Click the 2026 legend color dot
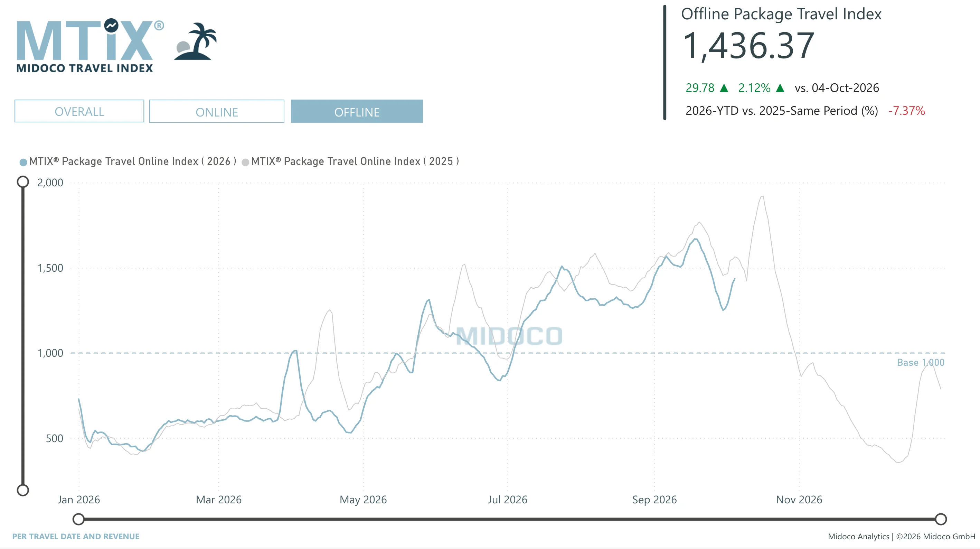Image resolution: width=980 pixels, height=549 pixels. point(23,162)
